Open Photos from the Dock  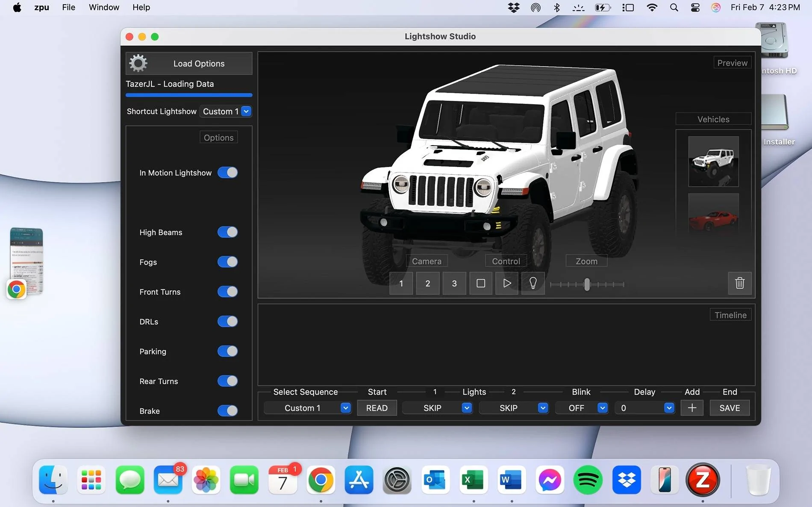(x=206, y=480)
